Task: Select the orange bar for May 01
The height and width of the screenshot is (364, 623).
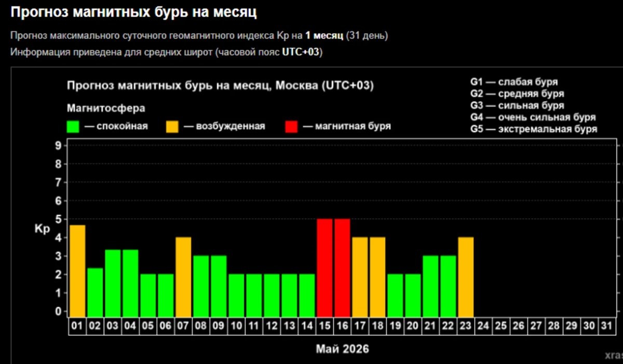Action: (x=77, y=271)
